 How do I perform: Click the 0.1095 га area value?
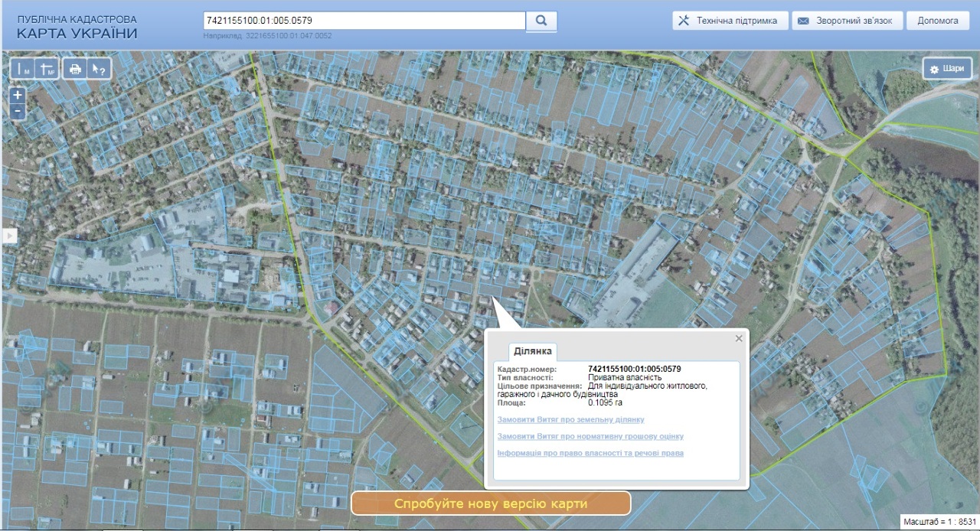[x=606, y=402]
